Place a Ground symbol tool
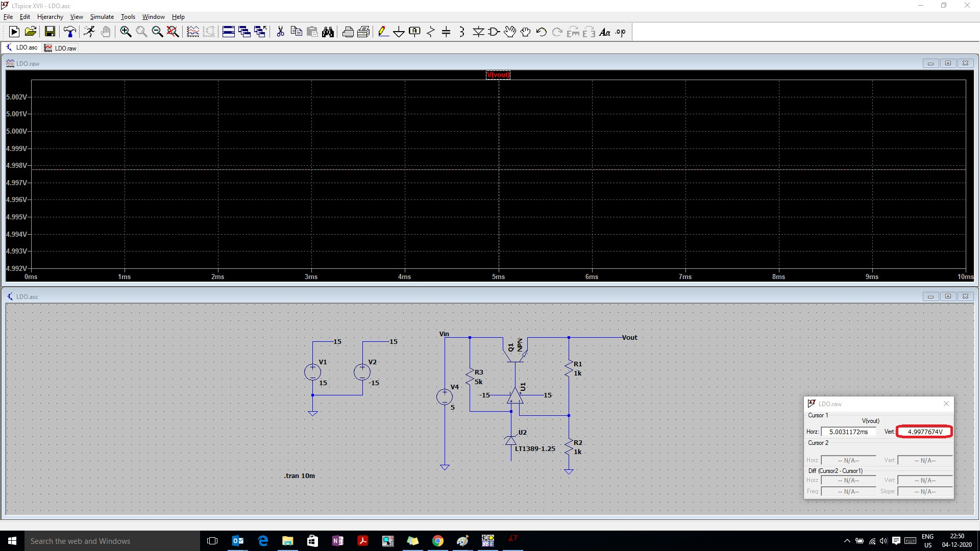The width and height of the screenshot is (980, 551). (399, 32)
